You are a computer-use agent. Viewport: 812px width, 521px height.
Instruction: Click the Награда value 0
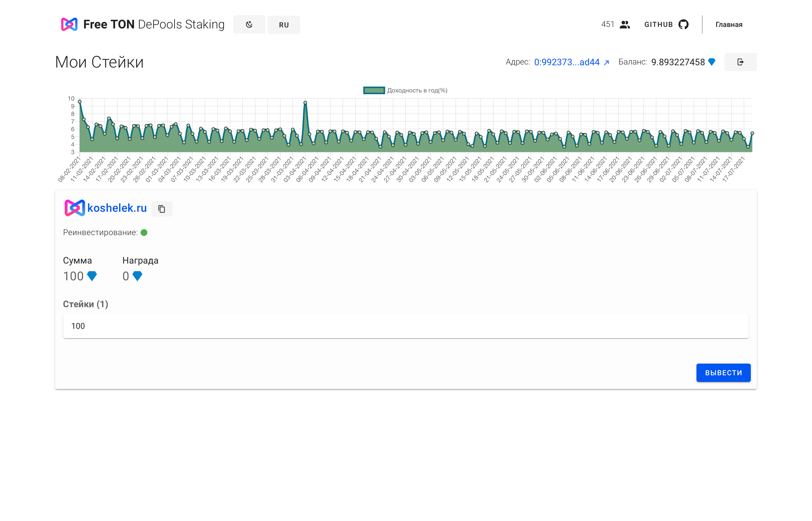(125, 276)
